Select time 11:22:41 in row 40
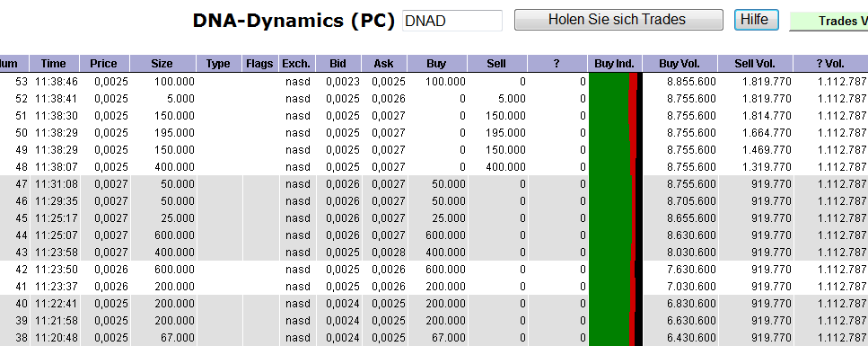 pyautogui.click(x=57, y=303)
